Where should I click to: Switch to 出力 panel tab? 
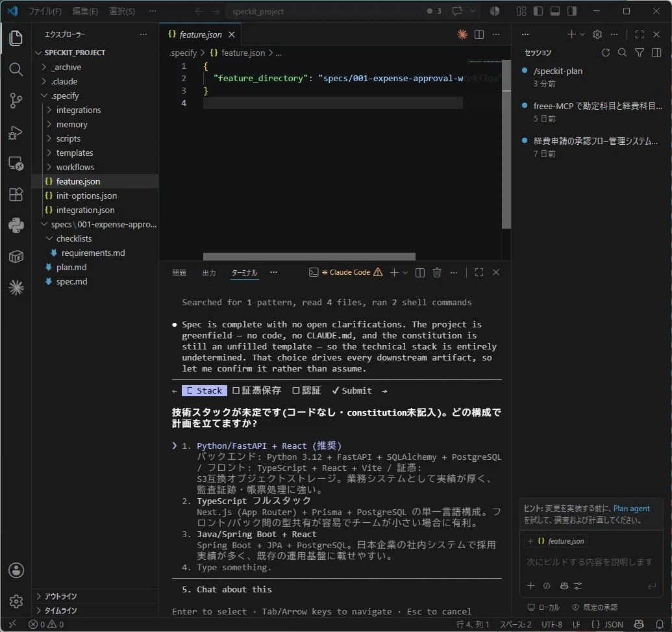click(x=209, y=273)
